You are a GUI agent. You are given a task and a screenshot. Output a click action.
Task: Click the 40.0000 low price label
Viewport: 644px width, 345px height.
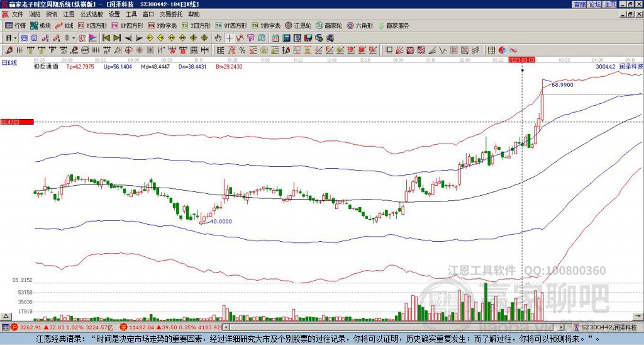[221, 221]
